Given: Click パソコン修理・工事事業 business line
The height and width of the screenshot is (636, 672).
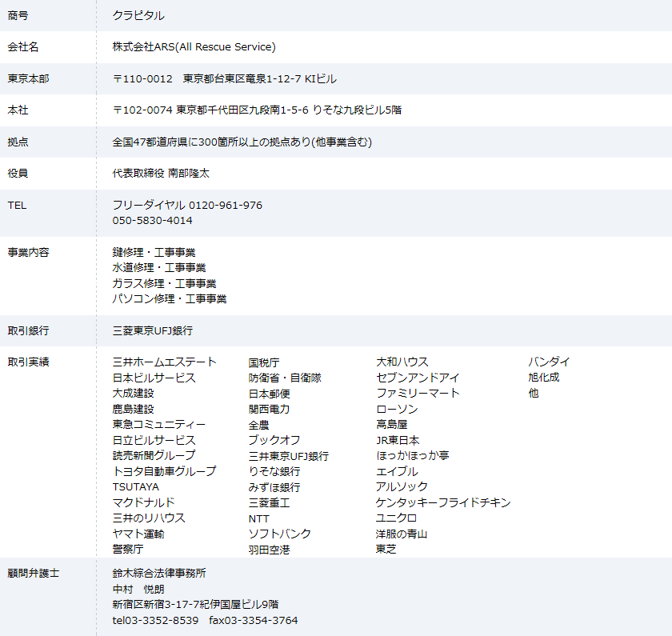Looking at the screenshot, I should pos(170,298).
